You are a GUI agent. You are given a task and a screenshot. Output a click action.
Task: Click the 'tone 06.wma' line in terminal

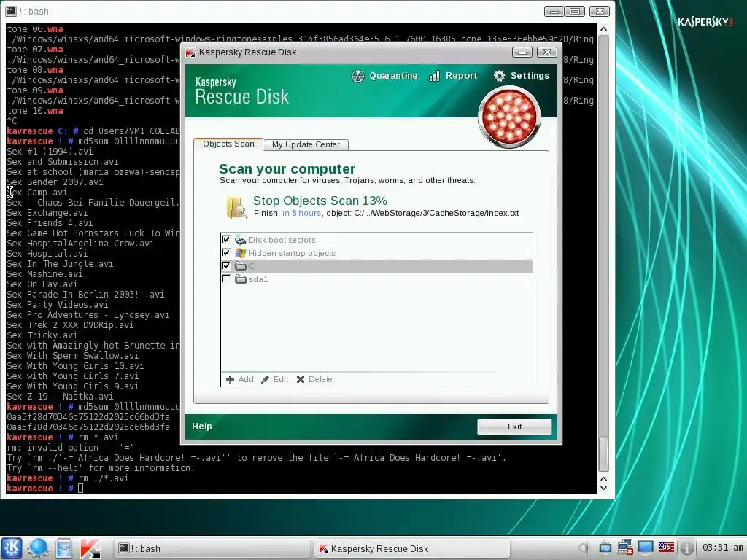pyautogui.click(x=35, y=29)
